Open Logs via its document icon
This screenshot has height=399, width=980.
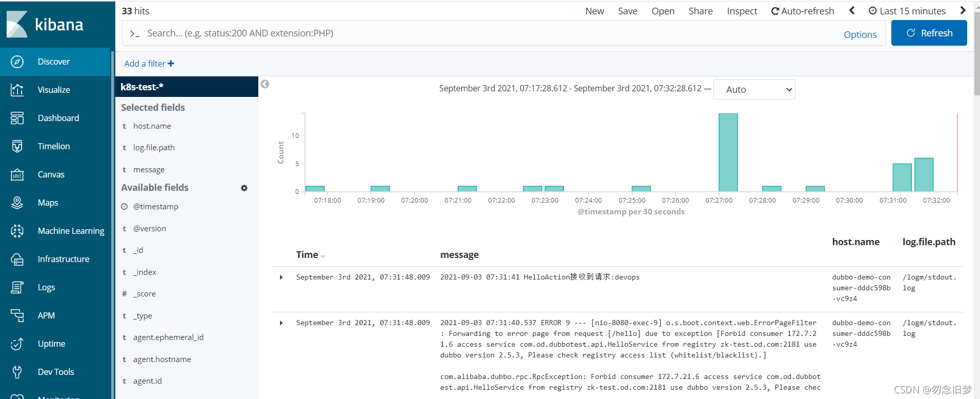click(17, 287)
